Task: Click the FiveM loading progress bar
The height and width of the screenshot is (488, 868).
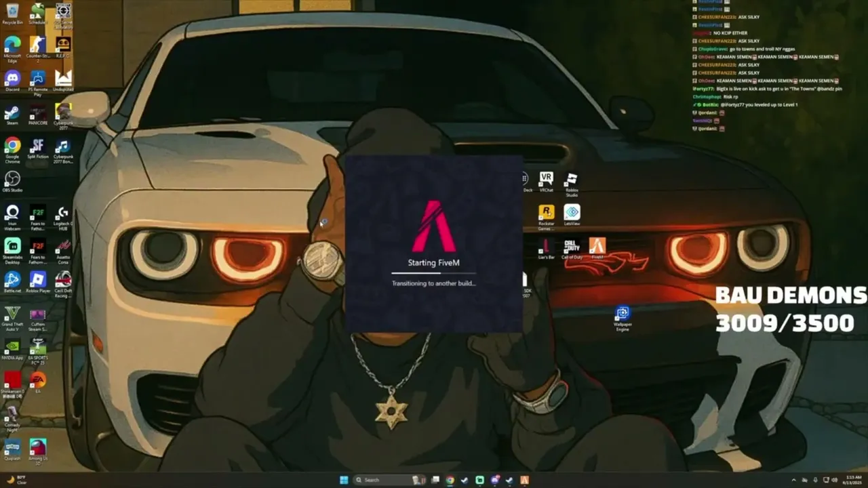Action: [x=434, y=273]
